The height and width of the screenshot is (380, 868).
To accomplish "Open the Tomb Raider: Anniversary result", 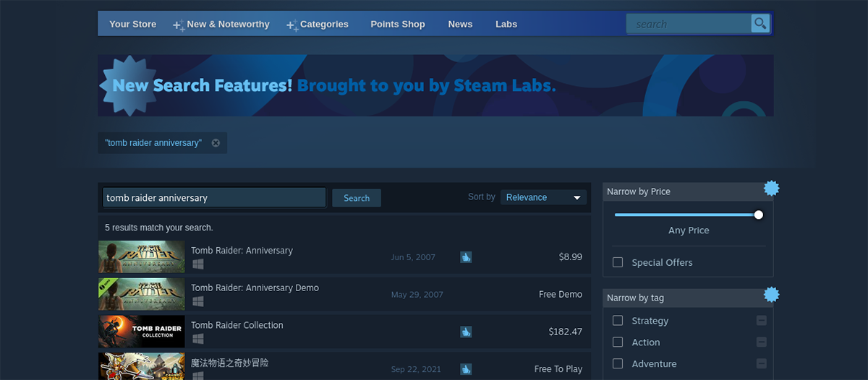I will point(344,256).
